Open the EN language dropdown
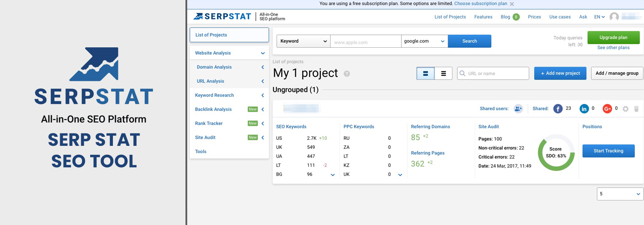The height and width of the screenshot is (225, 644). pyautogui.click(x=599, y=17)
